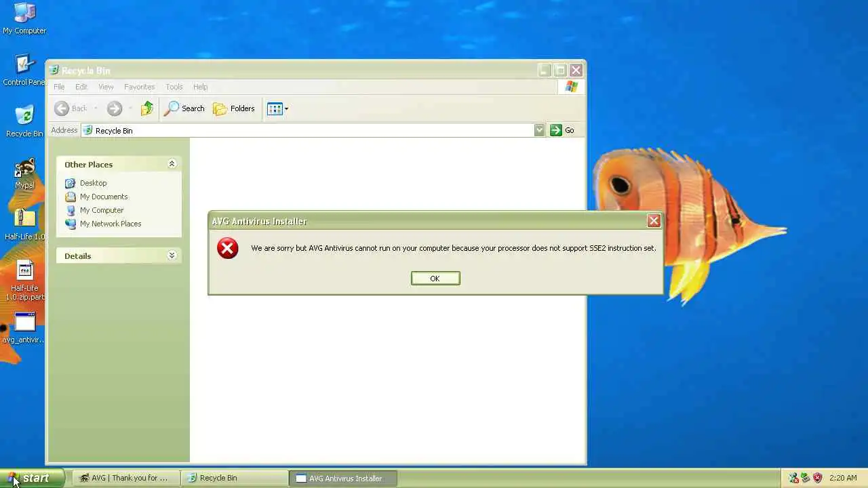Click Search in the Explorer toolbar
Image resolution: width=868 pixels, height=488 pixels.
(x=184, y=108)
